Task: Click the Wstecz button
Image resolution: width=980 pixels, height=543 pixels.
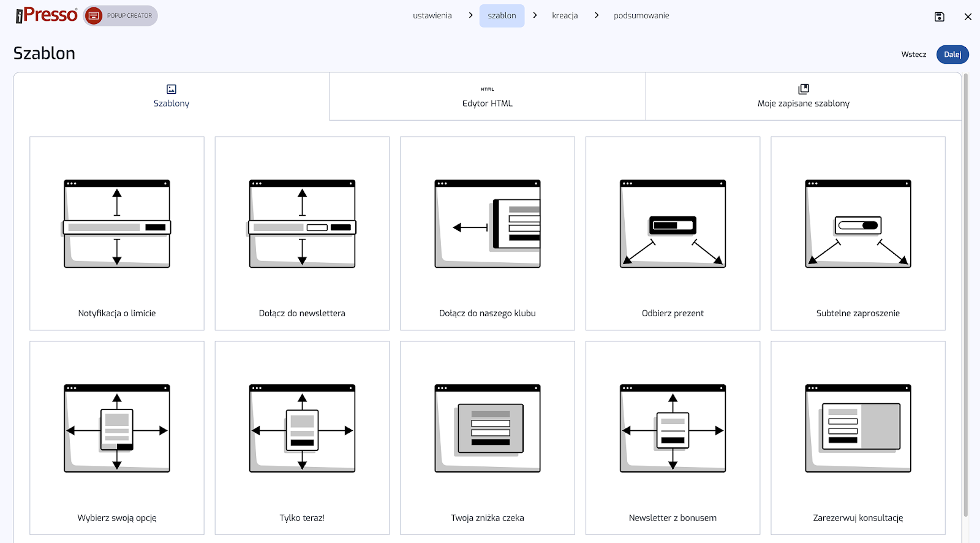Action: 913,55
